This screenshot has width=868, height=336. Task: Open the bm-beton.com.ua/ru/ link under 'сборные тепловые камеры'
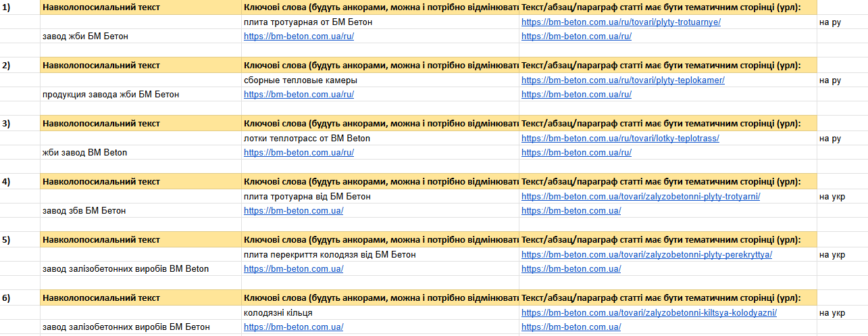tap(299, 95)
